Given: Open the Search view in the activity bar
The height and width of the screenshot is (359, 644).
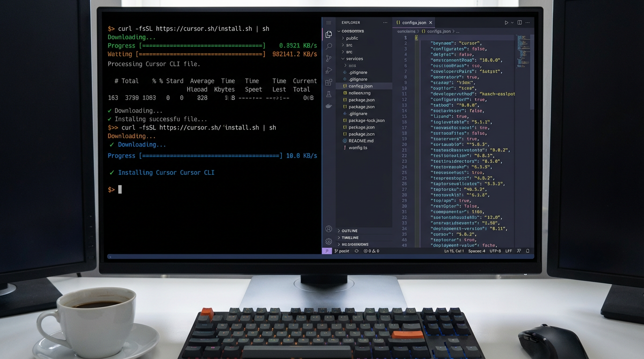Looking at the screenshot, I should coord(329,46).
